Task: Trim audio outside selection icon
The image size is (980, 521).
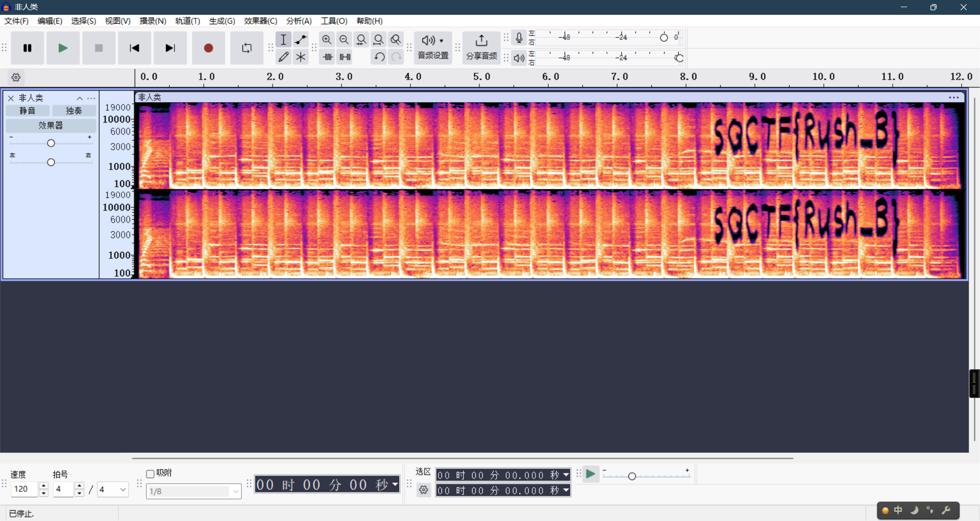Action: tap(328, 57)
